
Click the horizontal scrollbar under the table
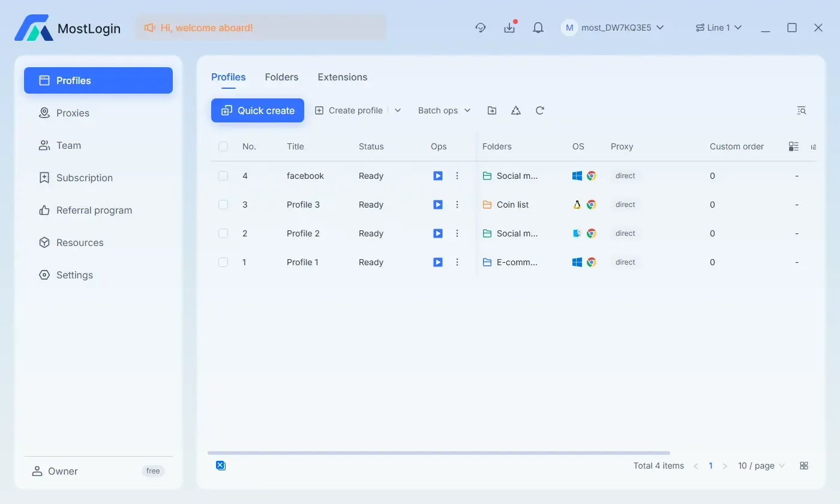pyautogui.click(x=439, y=453)
